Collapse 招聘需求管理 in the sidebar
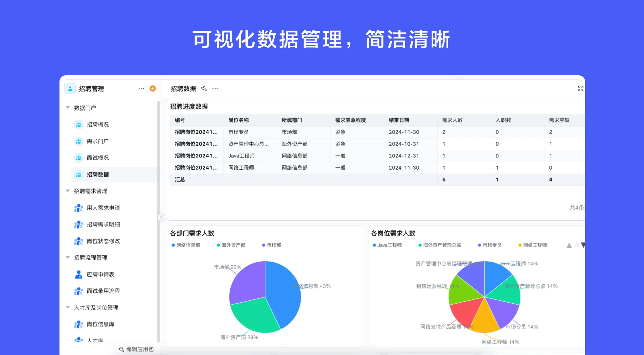 coord(67,191)
